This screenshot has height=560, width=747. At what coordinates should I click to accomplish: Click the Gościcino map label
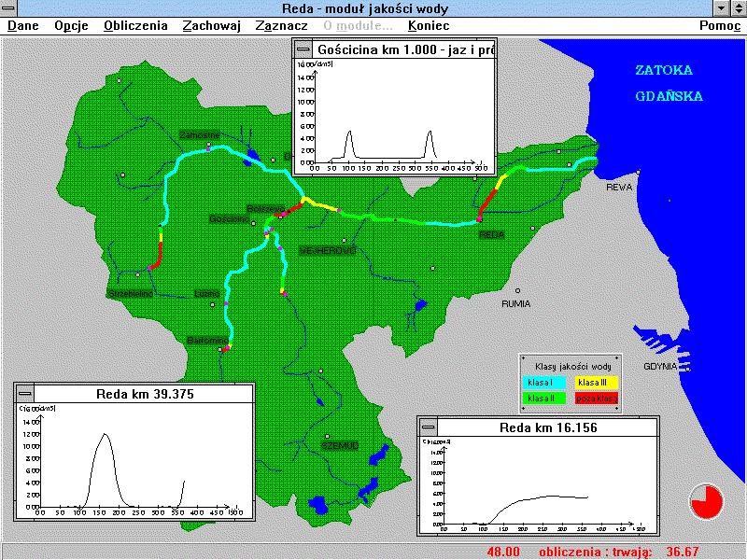(x=230, y=219)
